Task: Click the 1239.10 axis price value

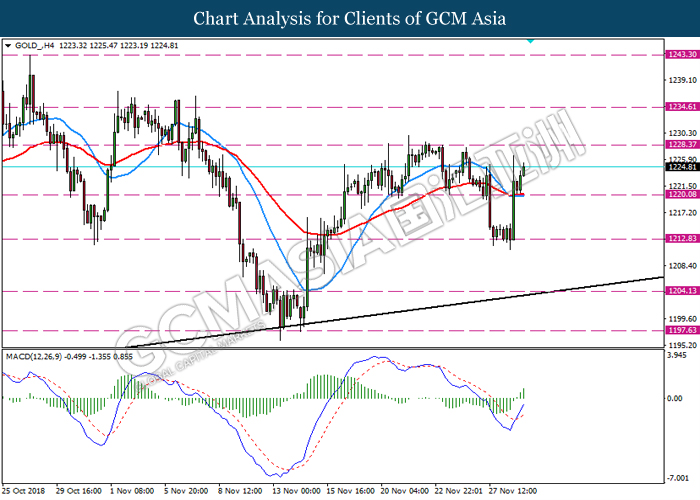Action: click(x=682, y=80)
